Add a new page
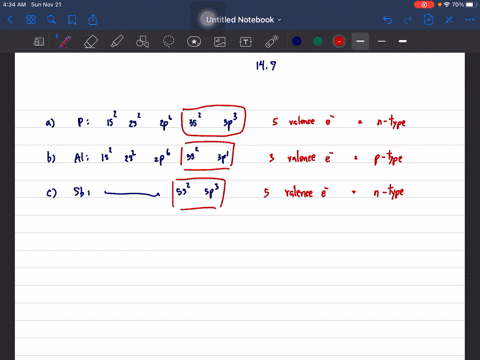 coord(429,20)
